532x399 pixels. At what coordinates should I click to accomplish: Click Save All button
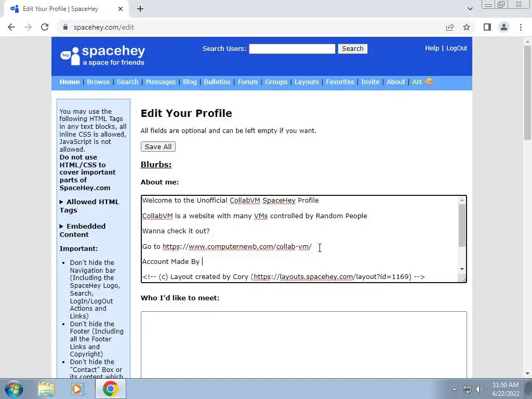(x=158, y=147)
